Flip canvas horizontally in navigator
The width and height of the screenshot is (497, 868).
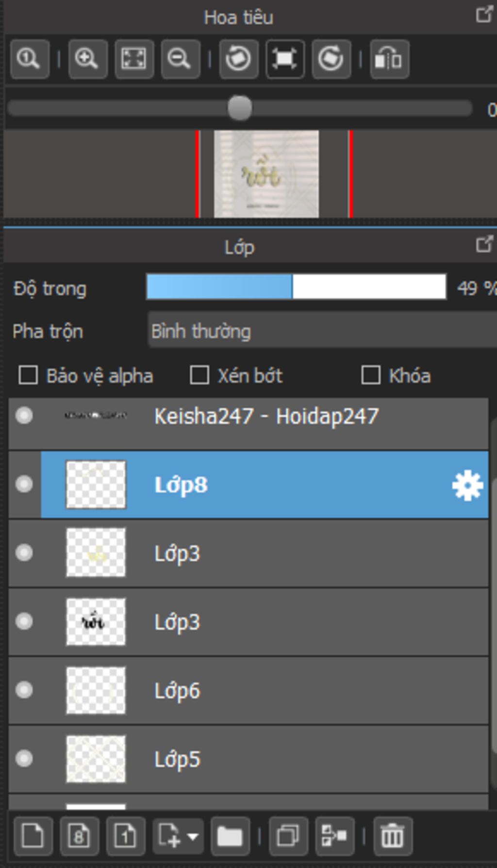pyautogui.click(x=389, y=59)
